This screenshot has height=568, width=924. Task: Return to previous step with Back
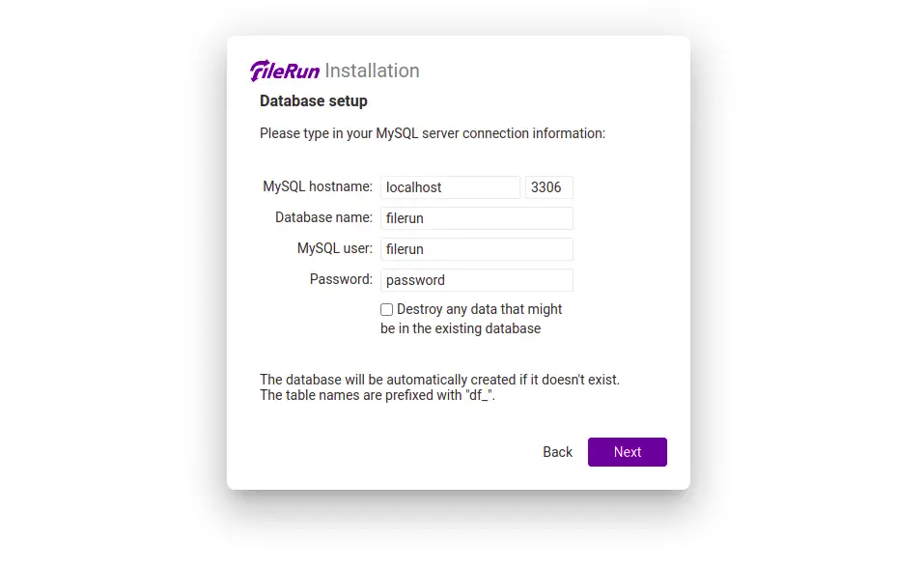pyautogui.click(x=557, y=452)
